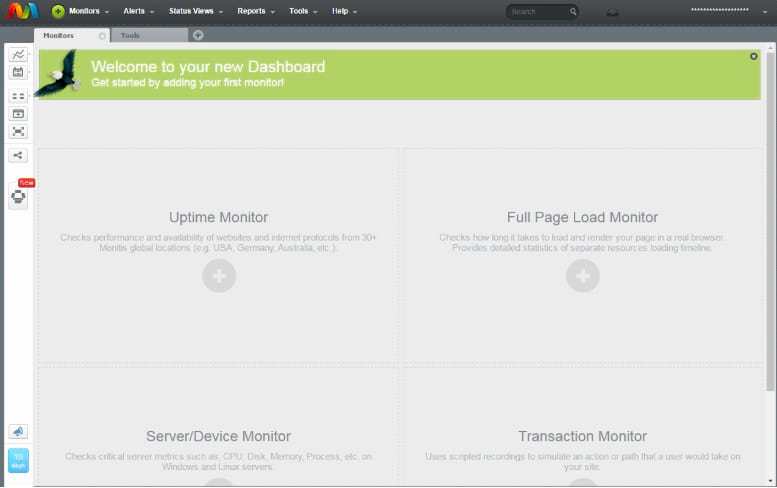This screenshot has width=777, height=488.
Task: Click the Uptime Monitor title
Action: [x=219, y=217]
